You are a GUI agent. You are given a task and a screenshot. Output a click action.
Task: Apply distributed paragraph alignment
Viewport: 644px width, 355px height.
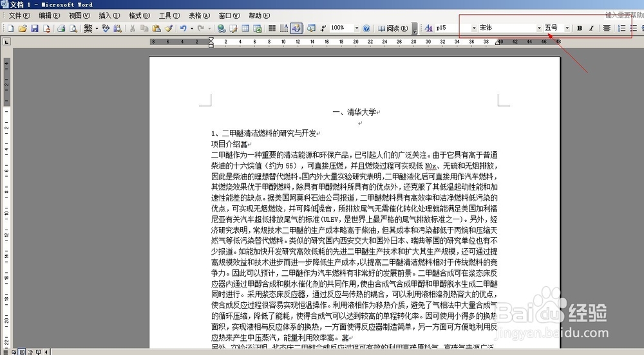pos(607,28)
